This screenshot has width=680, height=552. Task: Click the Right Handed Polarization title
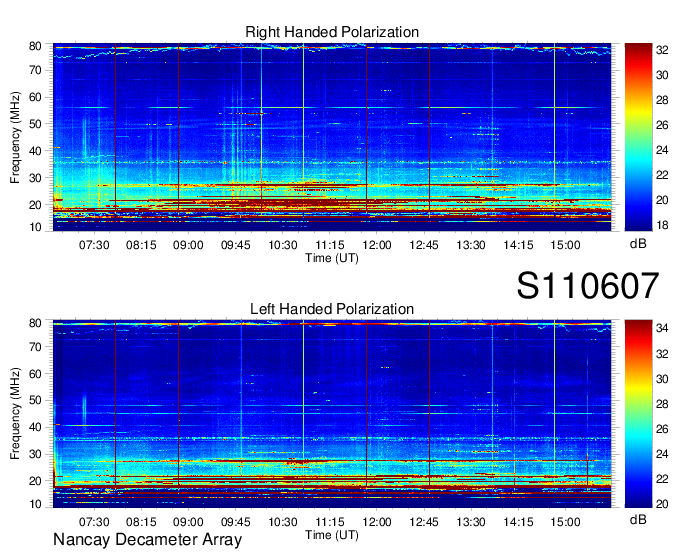[x=332, y=32]
